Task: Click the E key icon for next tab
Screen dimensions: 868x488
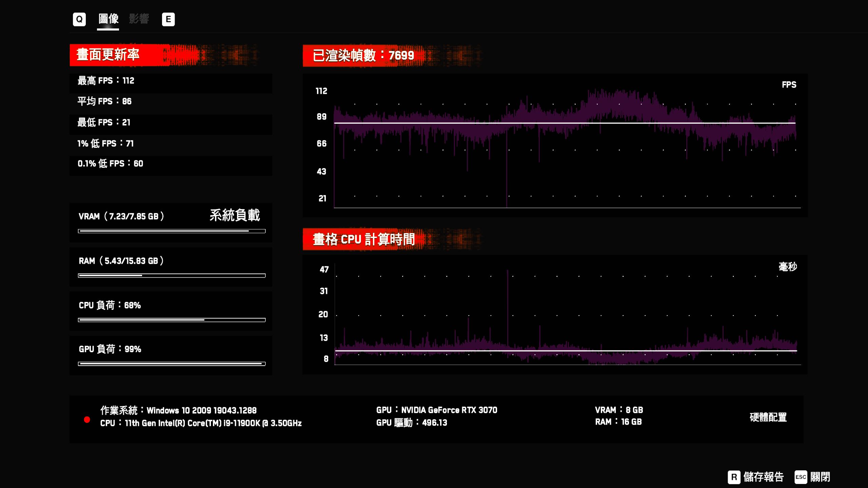Action: pyautogui.click(x=168, y=19)
